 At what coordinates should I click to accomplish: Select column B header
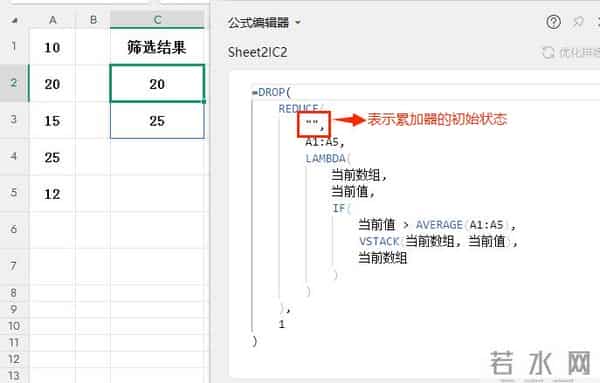[93, 20]
